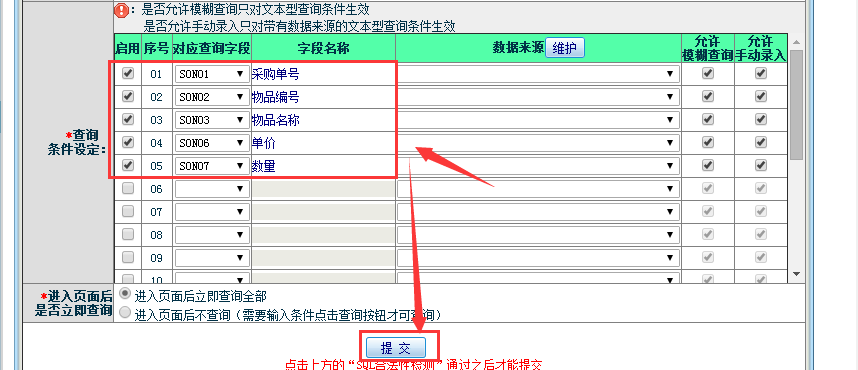Click the vertical scrollbar thumb
Image resolution: width=858 pixels, height=370 pixels.
coord(796,105)
